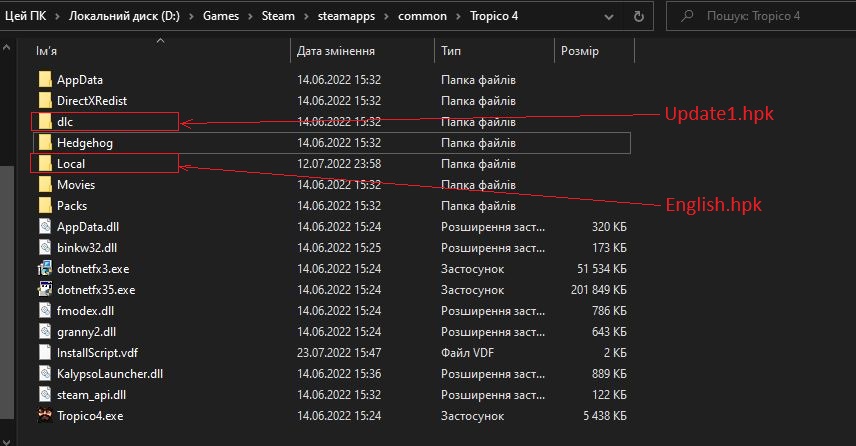The height and width of the screenshot is (446, 856).
Task: Click the date 23.07.2022 15:47
Action: 339,353
